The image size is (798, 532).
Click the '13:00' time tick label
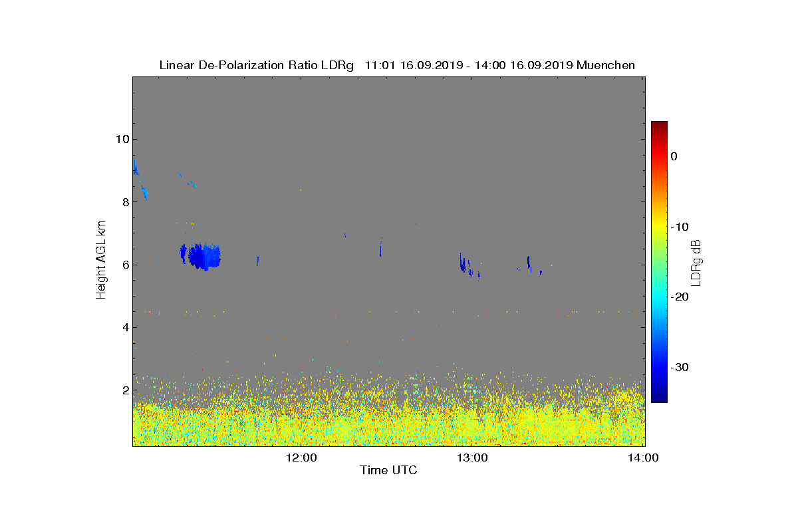(472, 458)
